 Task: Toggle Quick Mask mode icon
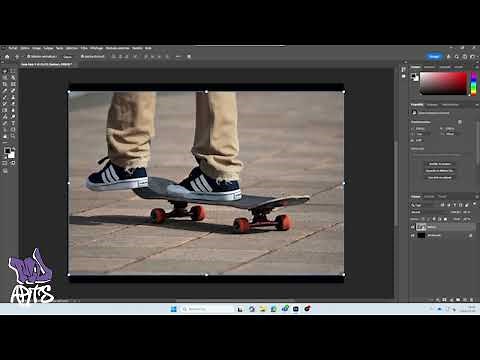[4, 163]
